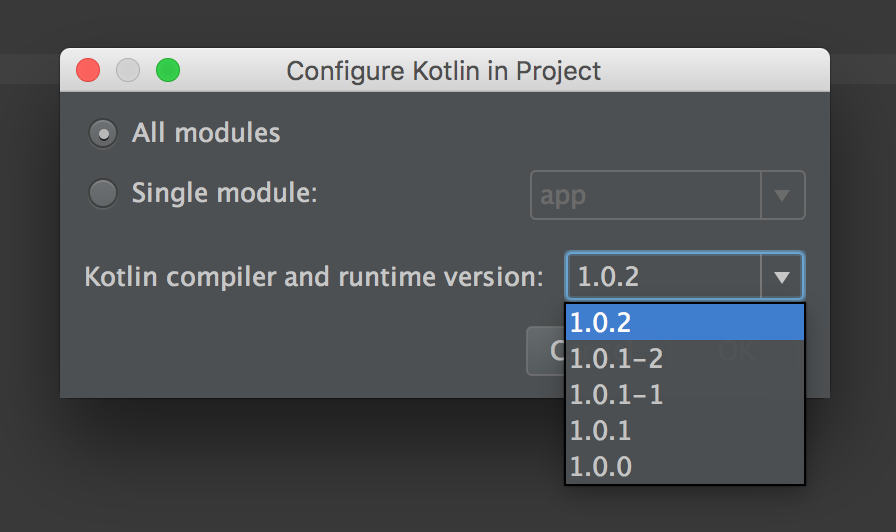Select the Single module radio button
This screenshot has height=532, width=896.
coord(102,193)
